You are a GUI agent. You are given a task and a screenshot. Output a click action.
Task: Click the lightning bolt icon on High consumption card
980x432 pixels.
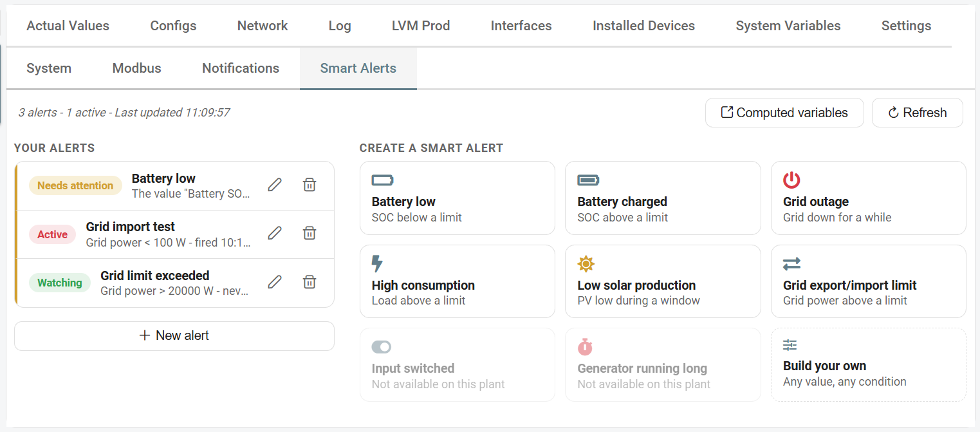(x=378, y=264)
